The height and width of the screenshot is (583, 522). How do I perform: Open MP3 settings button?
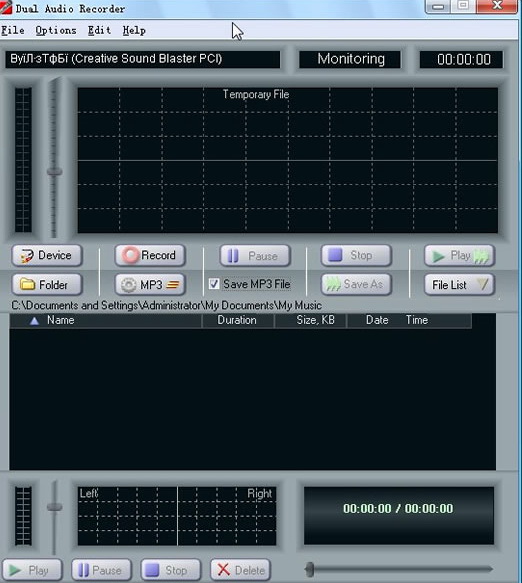tap(150, 285)
